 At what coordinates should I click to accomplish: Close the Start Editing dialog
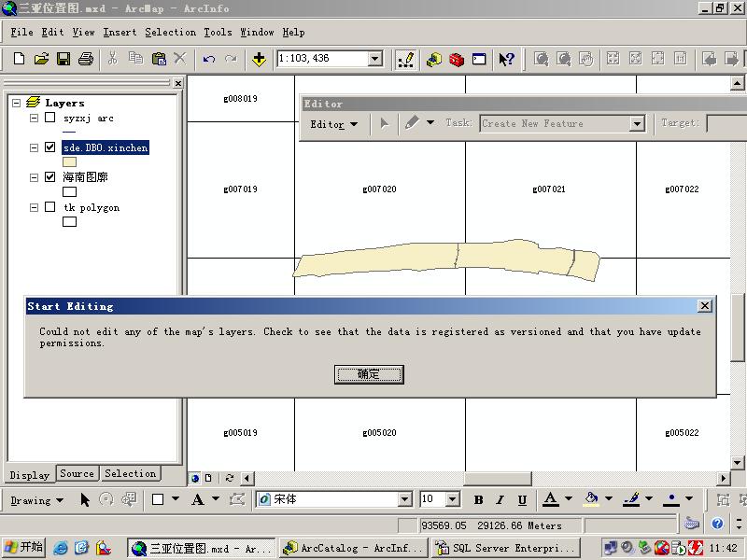coord(705,306)
